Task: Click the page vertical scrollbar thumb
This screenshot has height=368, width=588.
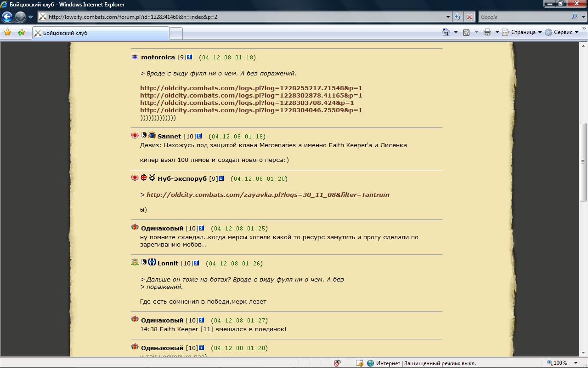Action: (x=583, y=161)
